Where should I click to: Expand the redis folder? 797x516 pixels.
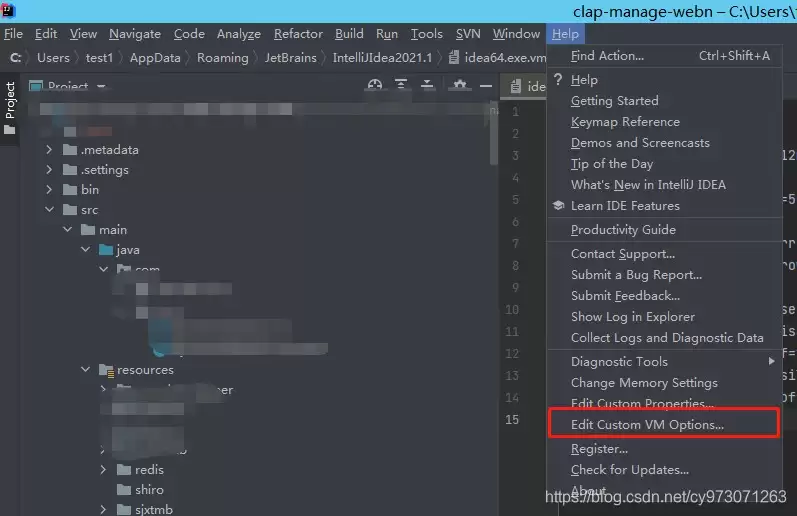103,469
